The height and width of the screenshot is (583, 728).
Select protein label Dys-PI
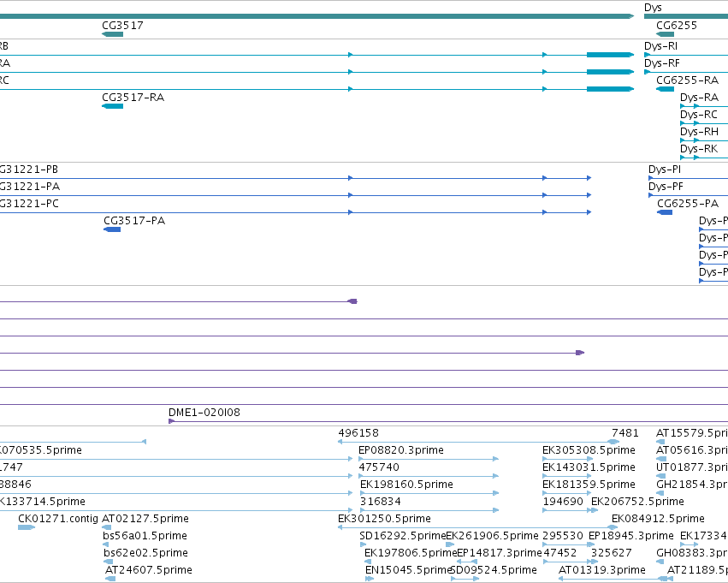pyautogui.click(x=665, y=170)
